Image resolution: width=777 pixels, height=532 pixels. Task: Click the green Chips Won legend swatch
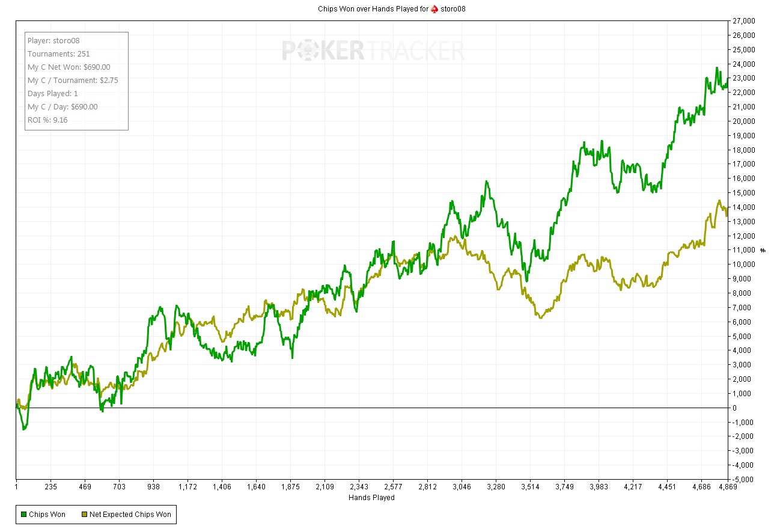(24, 514)
